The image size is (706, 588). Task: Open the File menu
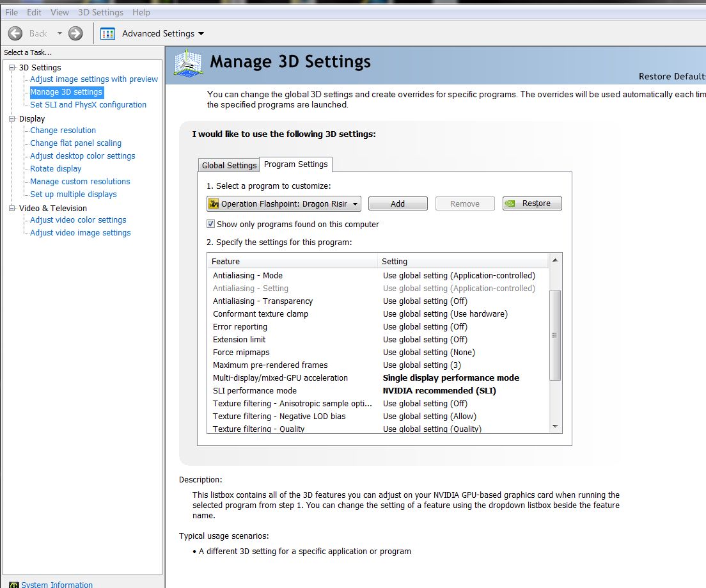click(x=12, y=12)
